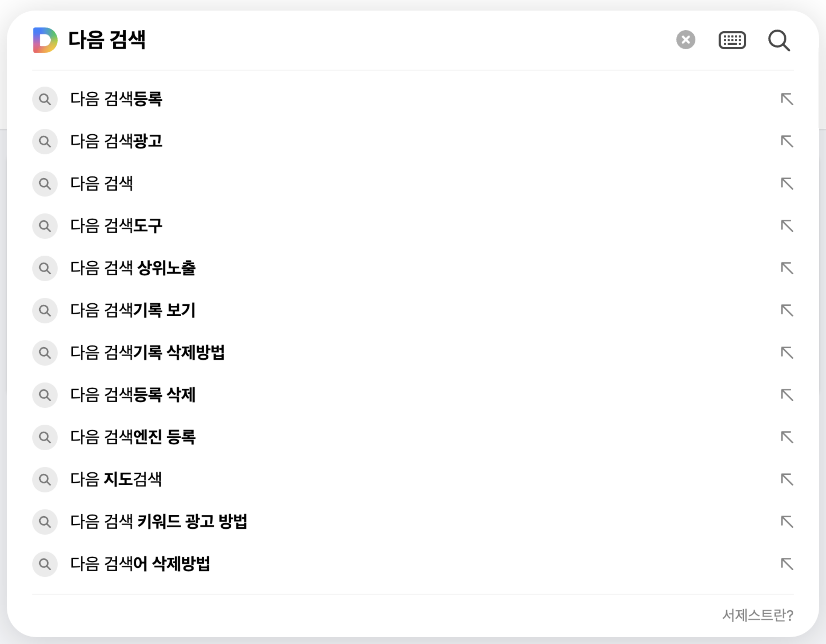The width and height of the screenshot is (826, 644).
Task: Select suggestion '다음 검색광고'
Action: tap(117, 141)
